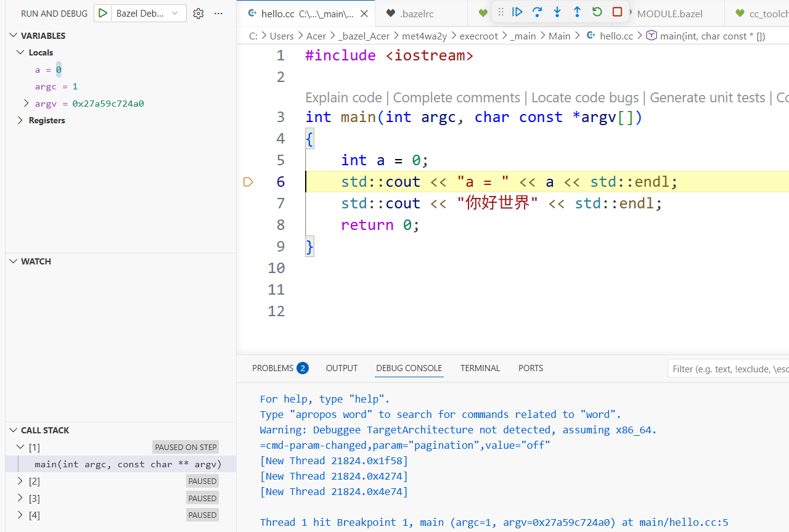Collapse the WATCH section

(14, 261)
